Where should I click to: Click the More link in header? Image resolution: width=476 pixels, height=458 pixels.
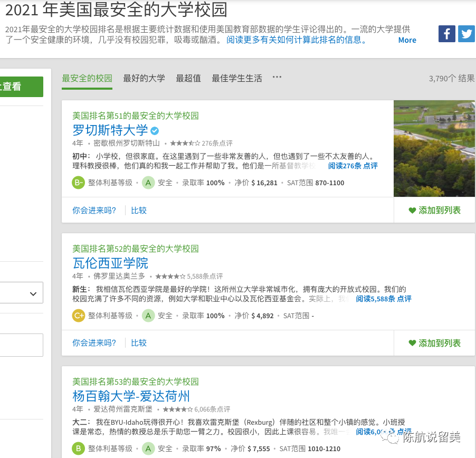click(407, 40)
